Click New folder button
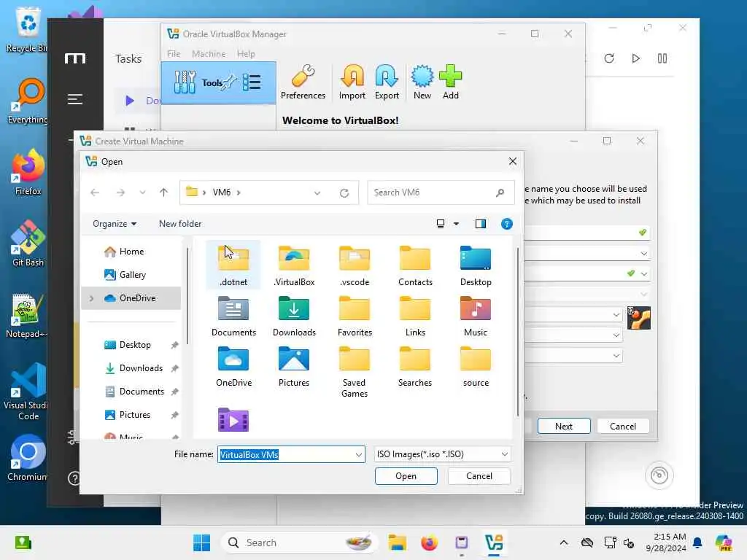Viewport: 747px width, 560px height. point(180,224)
